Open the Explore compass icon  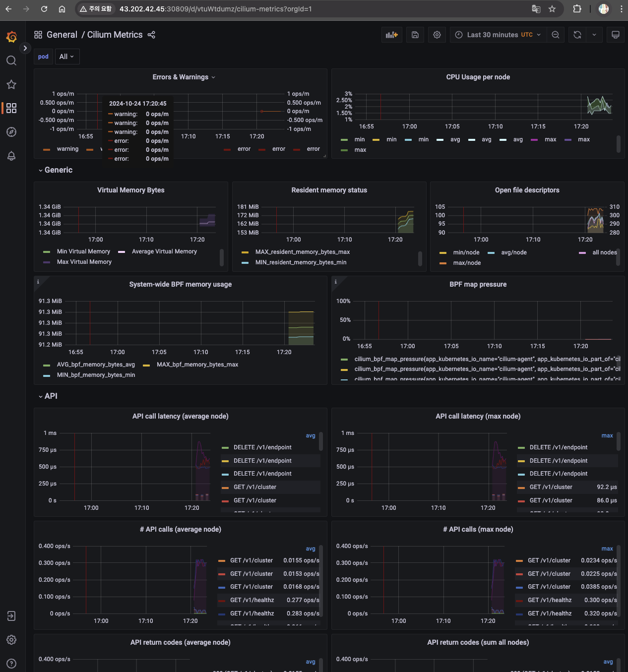[11, 132]
